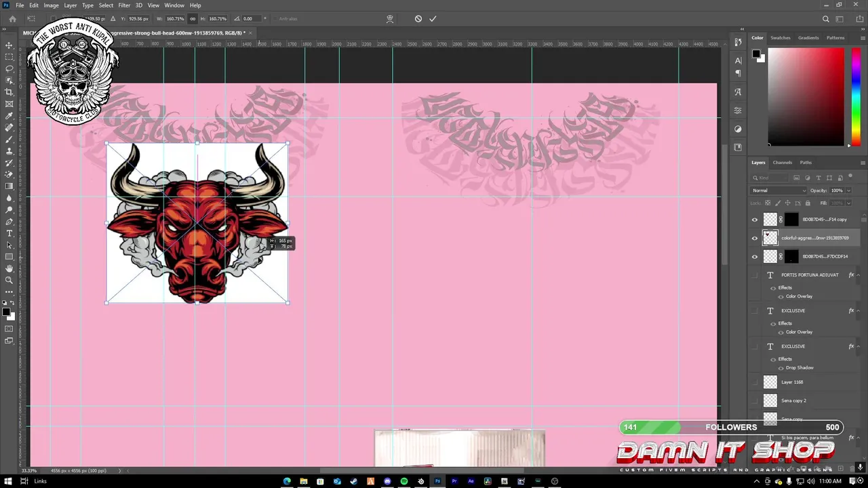This screenshot has height=488, width=868.
Task: Select the Dodge tool
Action: [x=9, y=209]
